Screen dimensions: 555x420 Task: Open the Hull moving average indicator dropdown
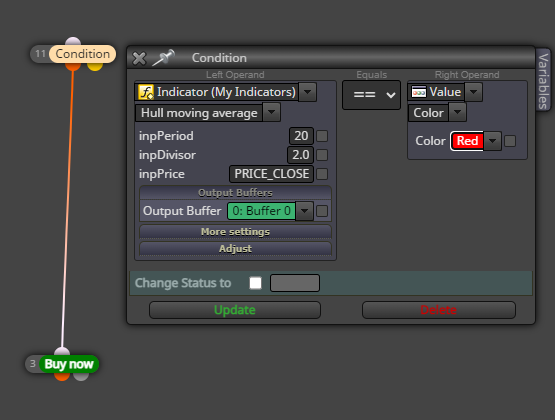271,113
